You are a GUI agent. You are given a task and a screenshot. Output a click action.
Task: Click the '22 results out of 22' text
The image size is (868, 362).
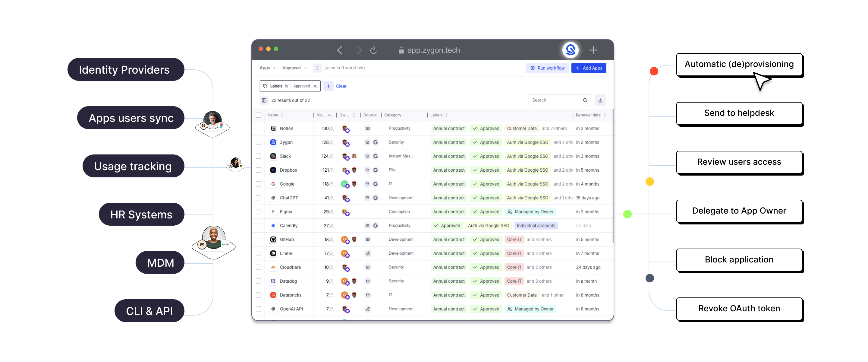tap(291, 100)
